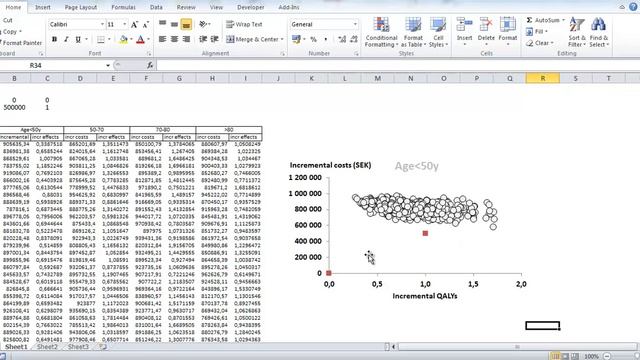Screen dimensions: 640x360
Task: Click Insert Function fx icon
Action: (x=150, y=65)
